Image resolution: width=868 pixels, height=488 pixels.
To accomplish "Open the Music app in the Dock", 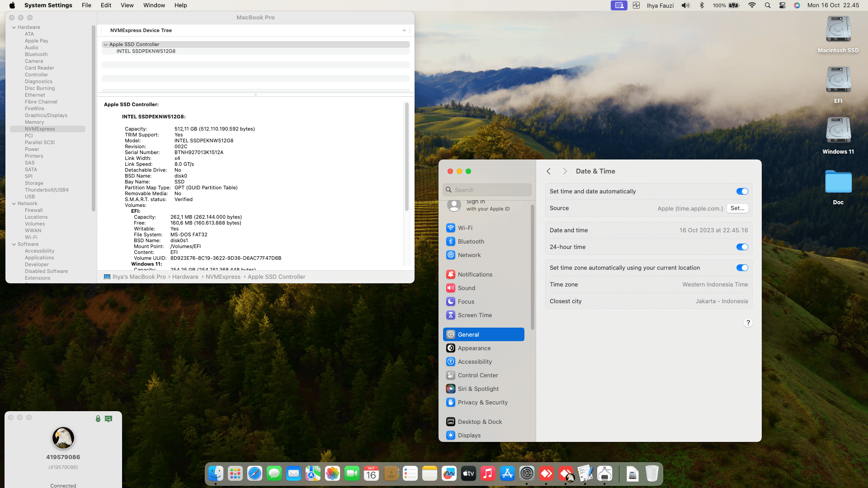I will click(488, 474).
